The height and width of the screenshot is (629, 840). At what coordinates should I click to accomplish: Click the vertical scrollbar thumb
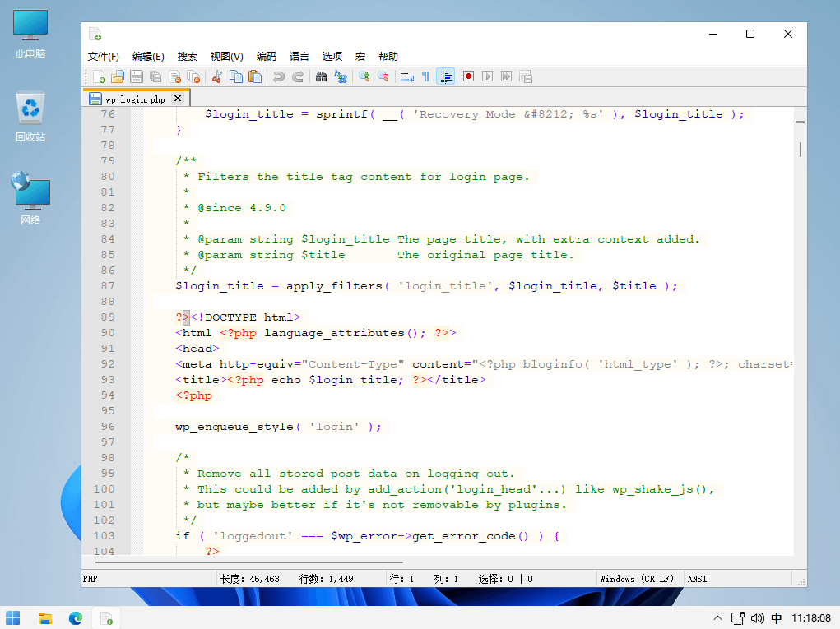801,150
